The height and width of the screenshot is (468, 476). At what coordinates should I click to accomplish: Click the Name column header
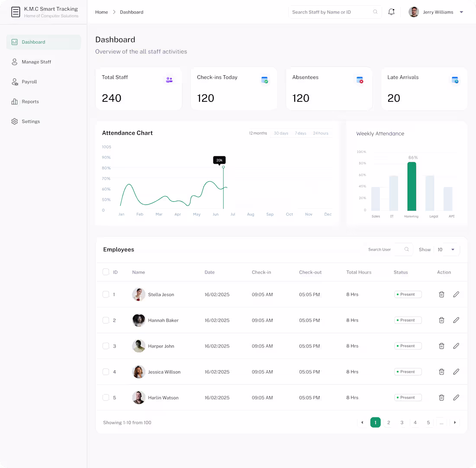pyautogui.click(x=138, y=272)
